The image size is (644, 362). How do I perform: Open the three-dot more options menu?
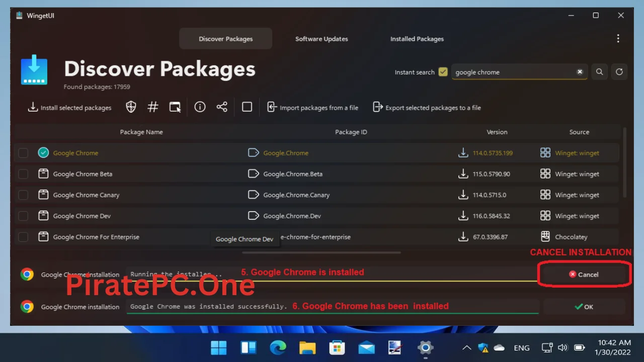pos(618,39)
